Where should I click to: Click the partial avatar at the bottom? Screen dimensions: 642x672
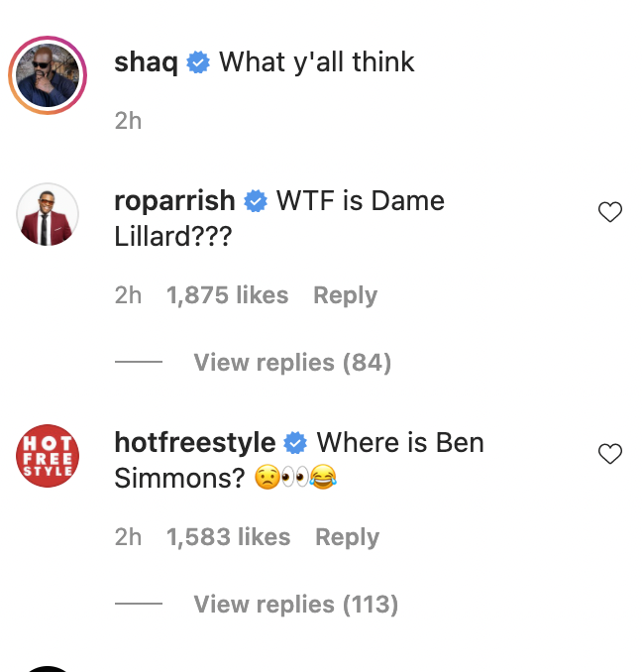point(48,666)
